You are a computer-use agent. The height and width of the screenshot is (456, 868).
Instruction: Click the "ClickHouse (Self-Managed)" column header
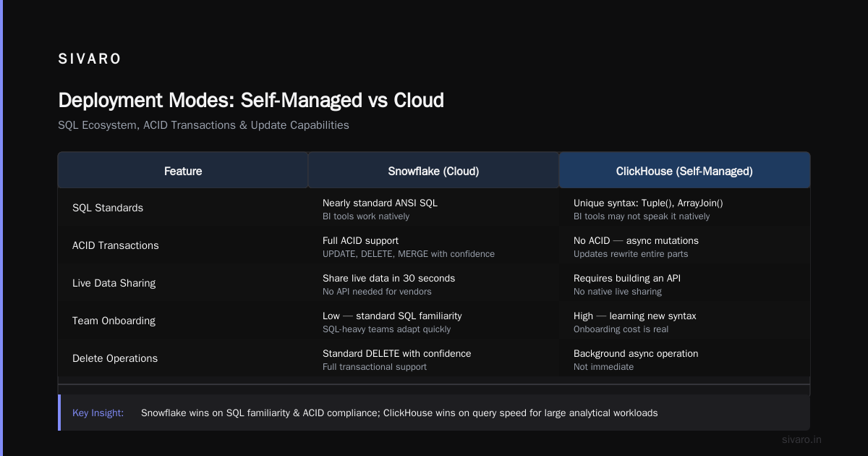coord(684,171)
